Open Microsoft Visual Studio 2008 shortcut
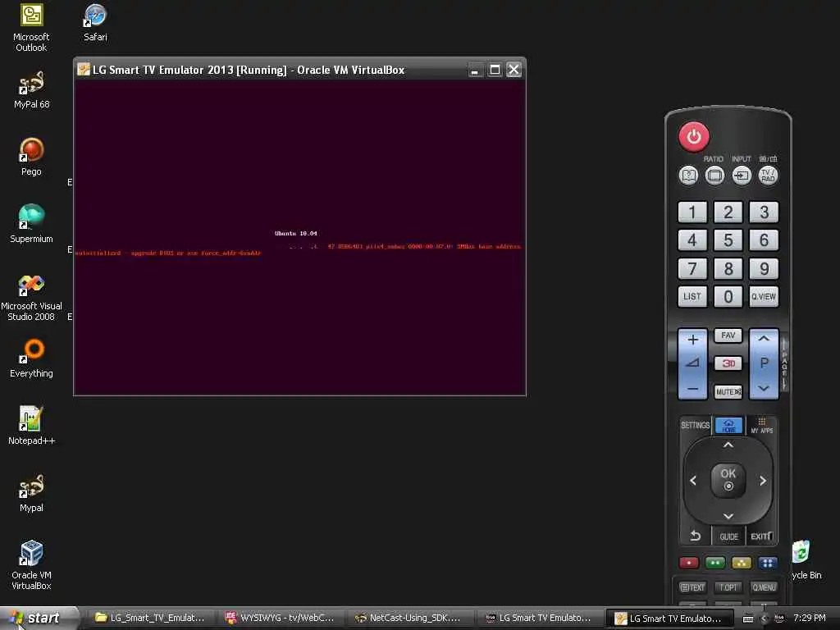 coord(31,297)
